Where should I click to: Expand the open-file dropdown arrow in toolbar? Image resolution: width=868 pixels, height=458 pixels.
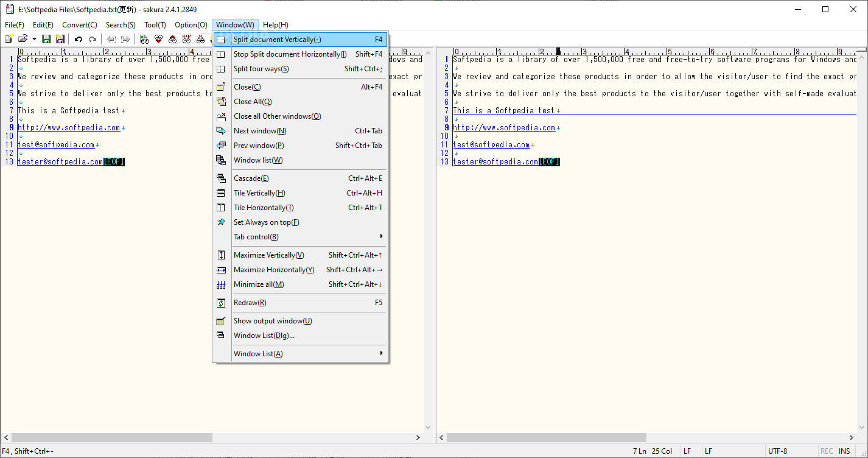point(34,39)
